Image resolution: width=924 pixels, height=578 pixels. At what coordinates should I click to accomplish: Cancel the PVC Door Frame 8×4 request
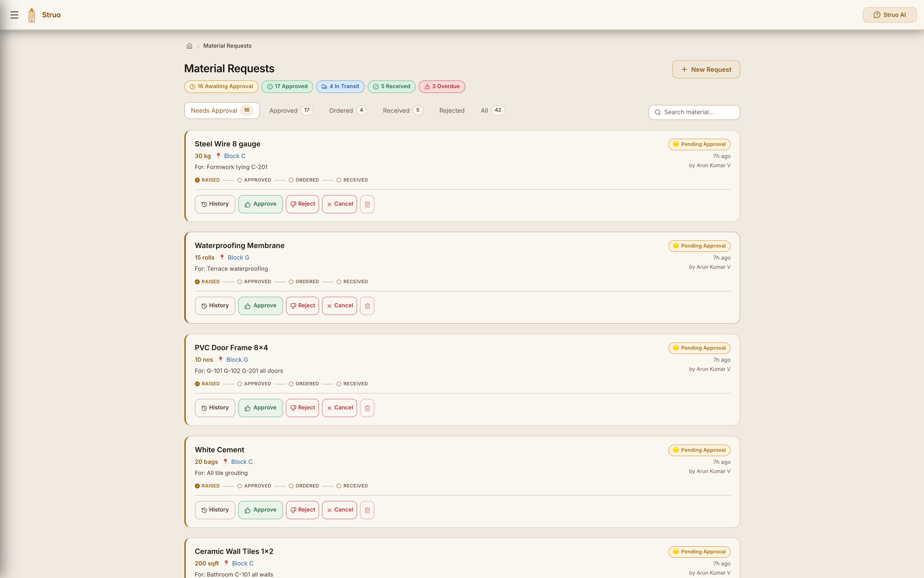[340, 408]
